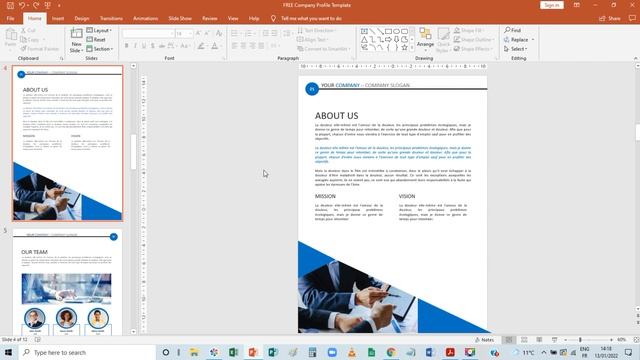Switch to the Transitions tab

tap(111, 18)
